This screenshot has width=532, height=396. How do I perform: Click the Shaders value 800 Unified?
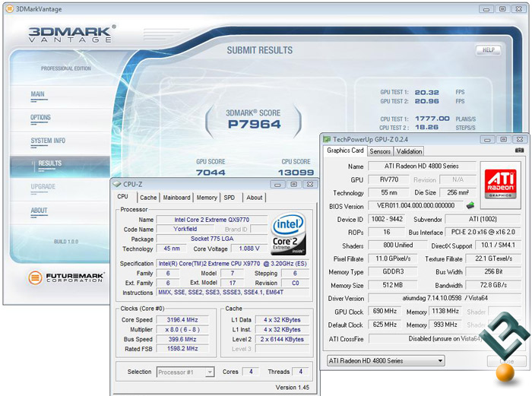[397, 246]
